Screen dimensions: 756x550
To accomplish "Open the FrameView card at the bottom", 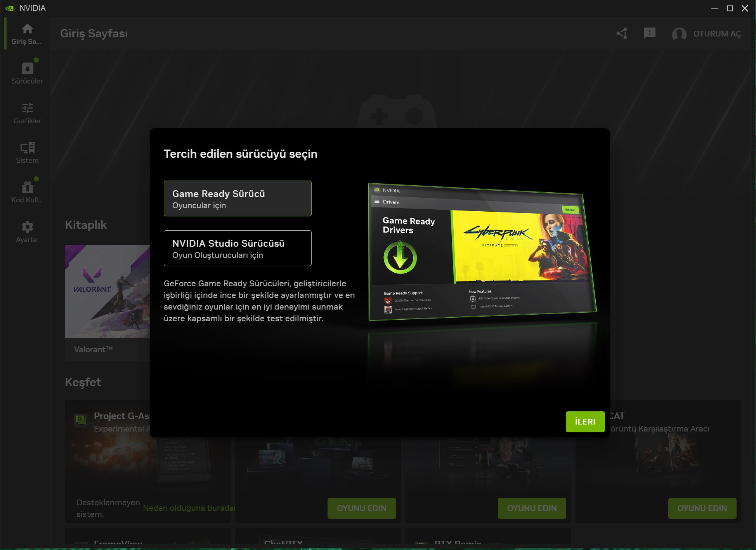I will (118, 542).
